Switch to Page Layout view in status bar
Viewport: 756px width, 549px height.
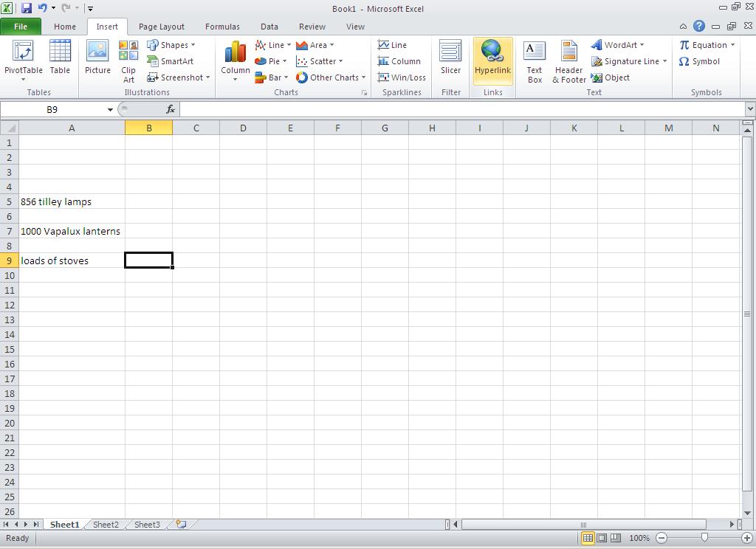(602, 538)
